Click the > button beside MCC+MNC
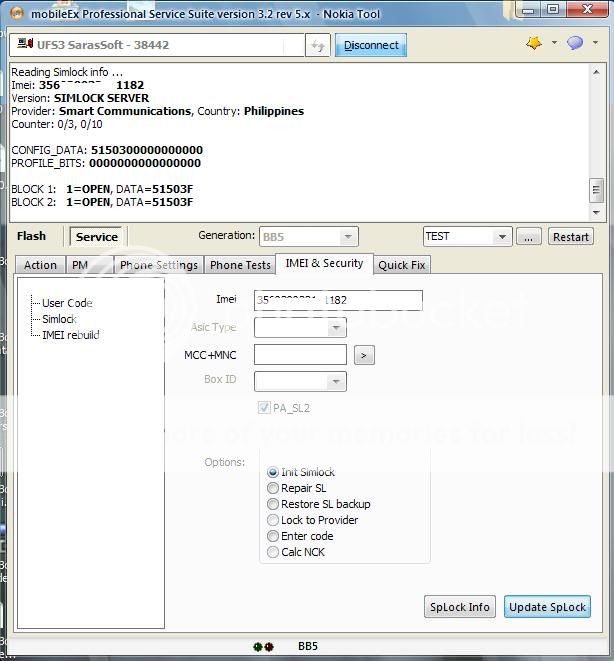The width and height of the screenshot is (614, 661). [x=364, y=355]
